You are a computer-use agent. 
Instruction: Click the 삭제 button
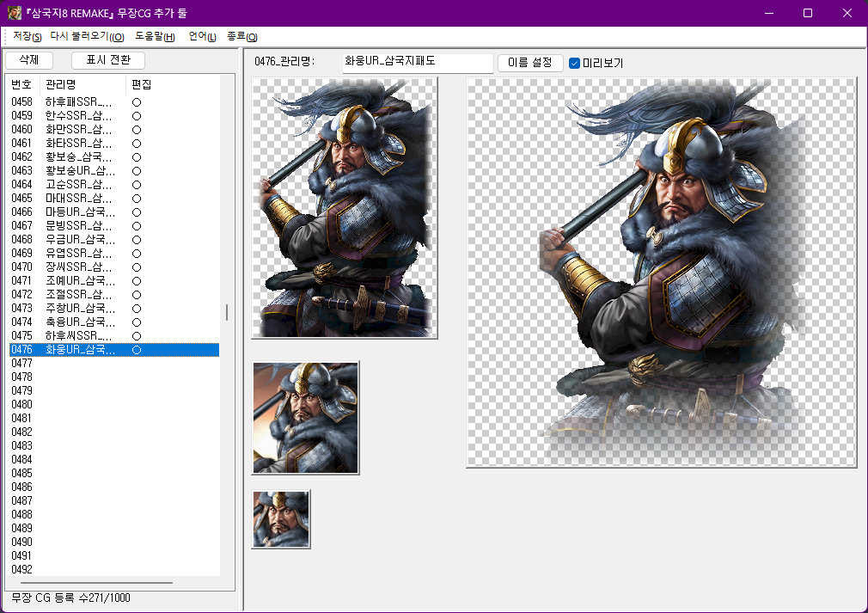tap(28, 60)
